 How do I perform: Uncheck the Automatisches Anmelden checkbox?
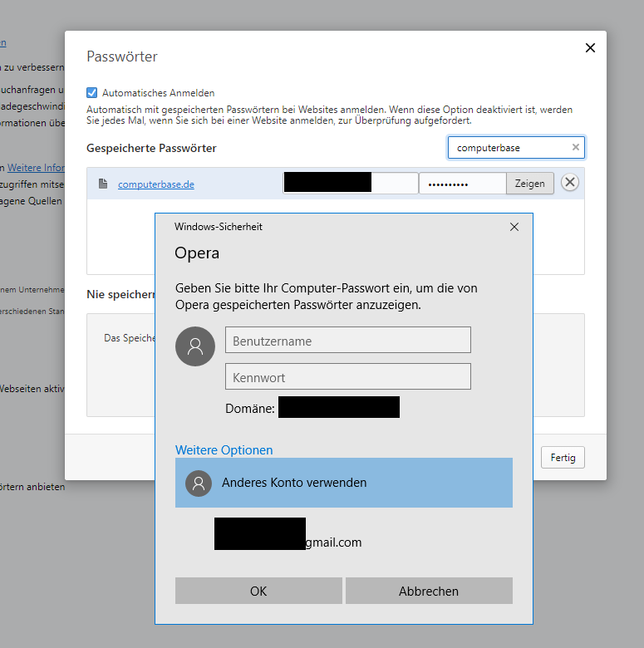click(91, 92)
